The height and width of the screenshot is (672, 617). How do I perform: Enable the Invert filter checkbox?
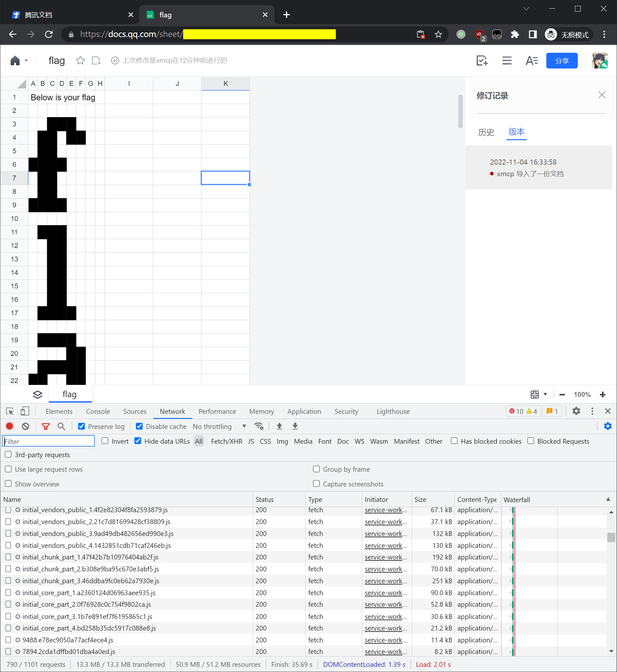(105, 441)
